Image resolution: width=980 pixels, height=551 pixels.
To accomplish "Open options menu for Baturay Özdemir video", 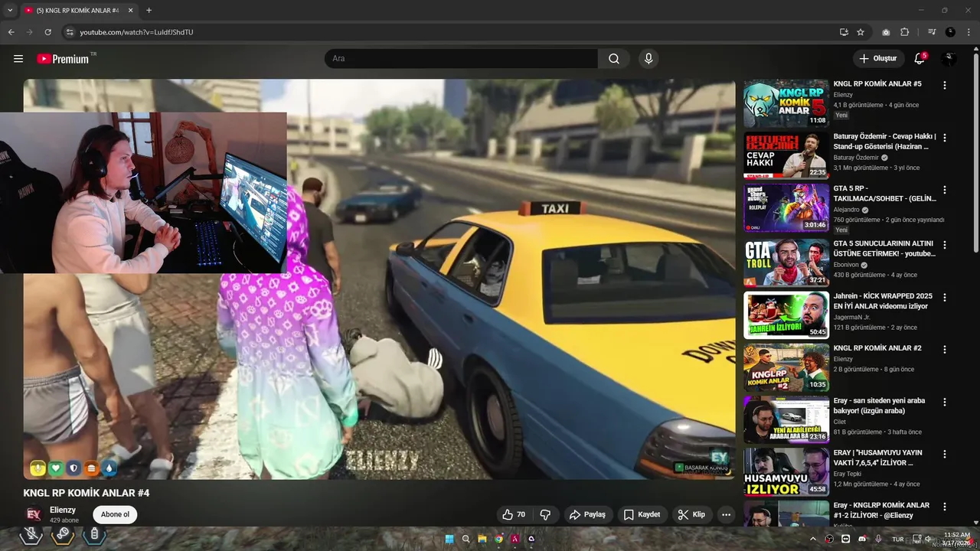I will (945, 138).
